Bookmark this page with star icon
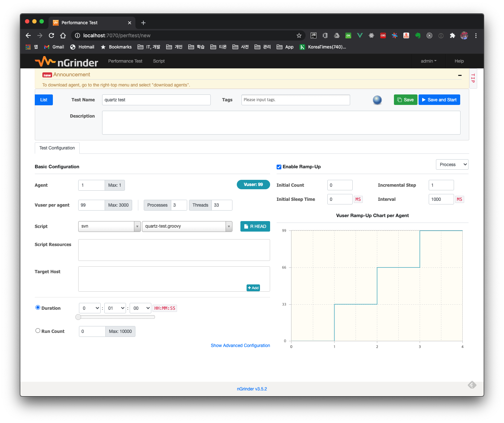Viewport: 504px width, 423px height. (x=299, y=35)
